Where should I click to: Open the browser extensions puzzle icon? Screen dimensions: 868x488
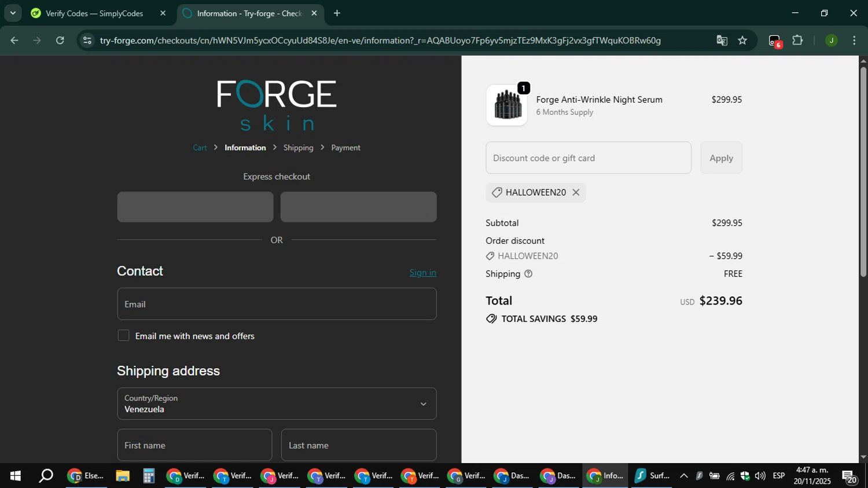[x=797, y=41]
